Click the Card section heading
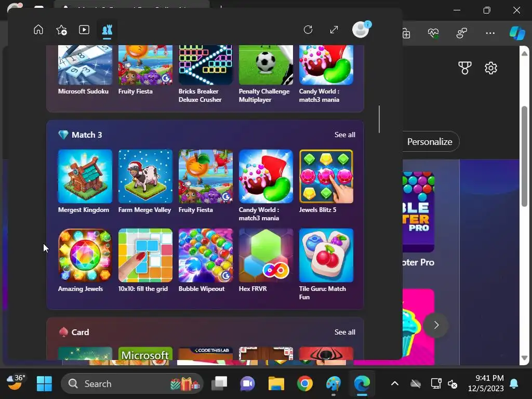532x399 pixels. click(x=80, y=332)
